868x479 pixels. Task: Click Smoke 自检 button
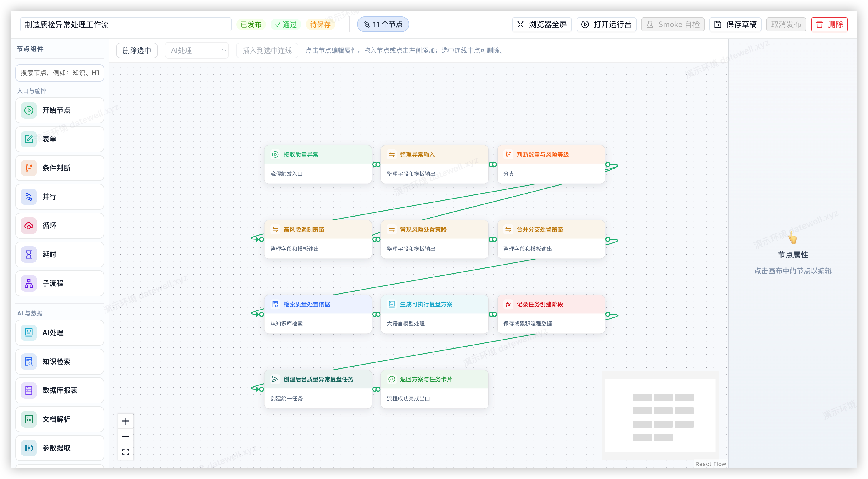[672, 24]
